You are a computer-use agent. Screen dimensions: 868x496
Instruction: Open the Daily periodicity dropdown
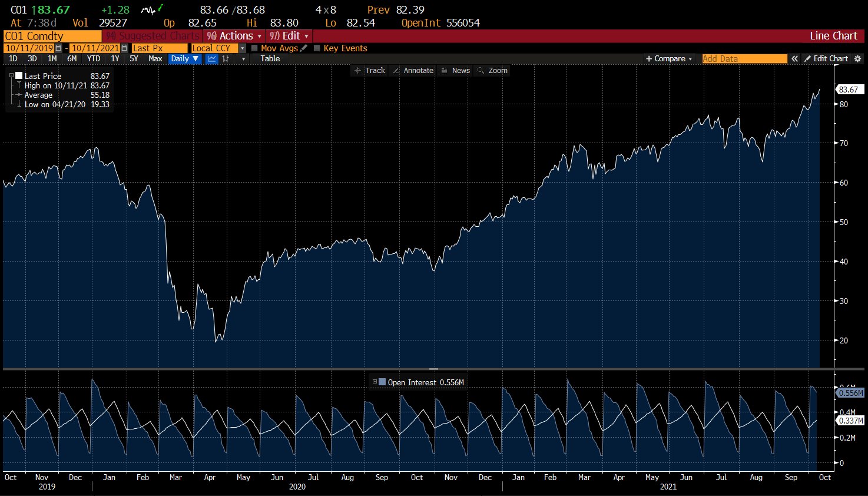tap(184, 59)
